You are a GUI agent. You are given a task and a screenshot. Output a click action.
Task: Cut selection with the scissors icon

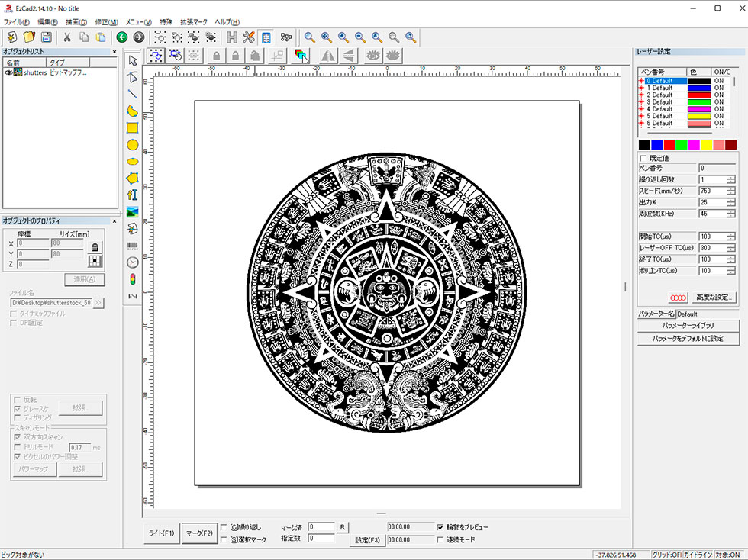pos(67,37)
